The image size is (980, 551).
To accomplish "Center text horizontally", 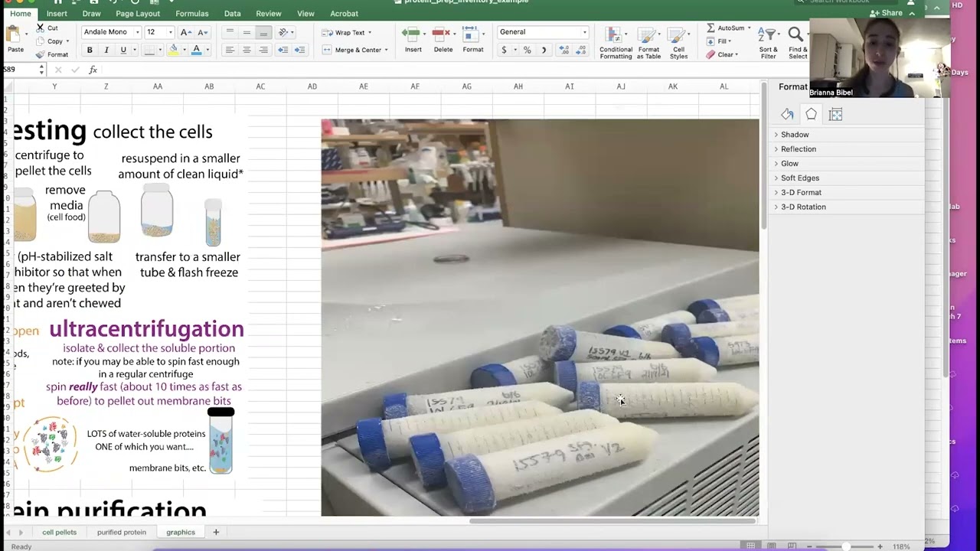I will pos(247,50).
